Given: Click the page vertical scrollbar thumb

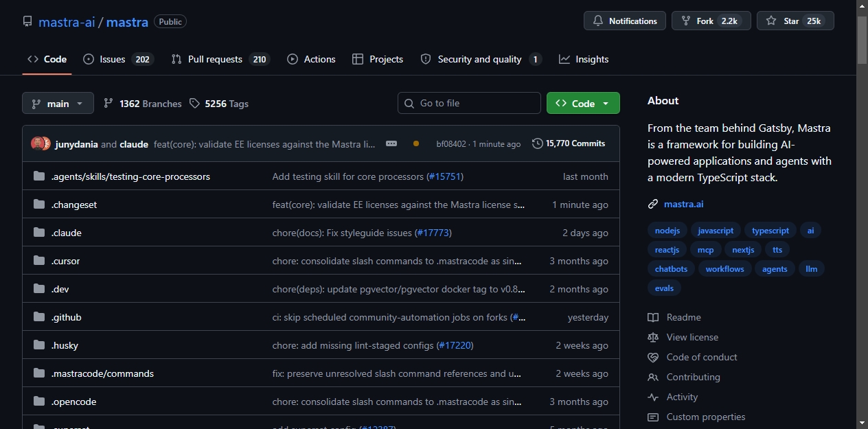Looking at the screenshot, I should coord(862,40).
